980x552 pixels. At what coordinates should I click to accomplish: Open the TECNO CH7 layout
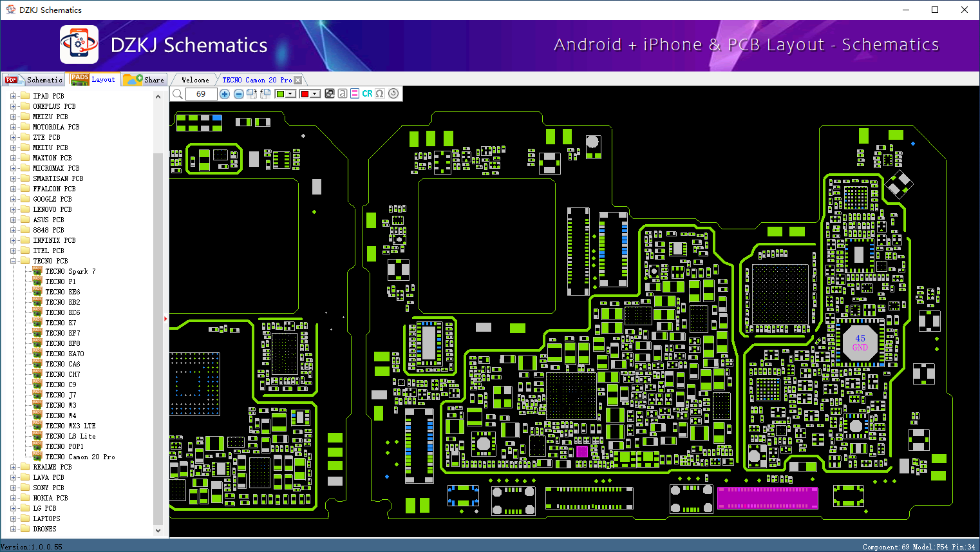[62, 374]
